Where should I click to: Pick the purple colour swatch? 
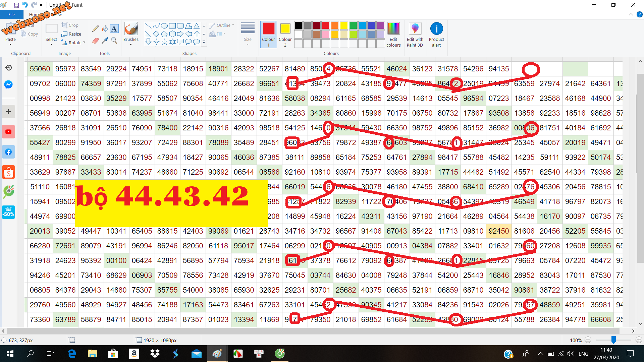tap(380, 25)
